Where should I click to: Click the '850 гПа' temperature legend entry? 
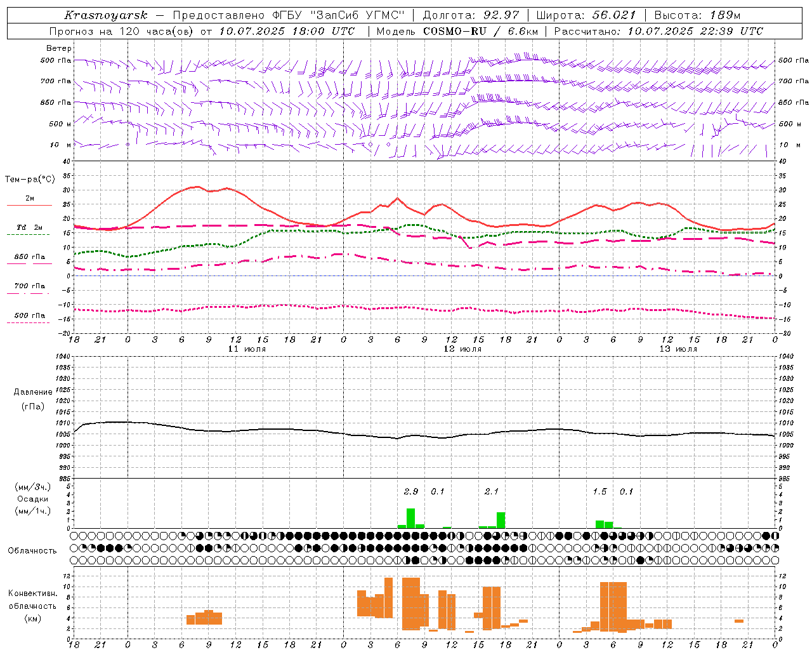pyautogui.click(x=30, y=257)
